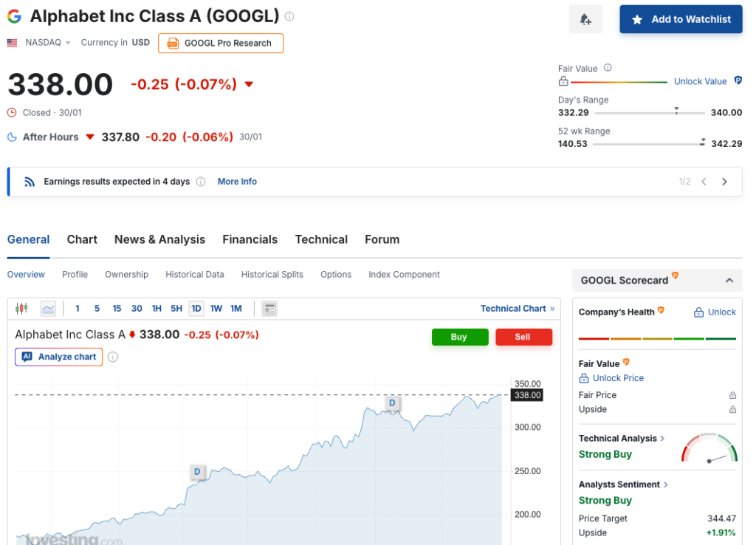Select the 5H chart interval
The width and height of the screenshot is (756, 545).
pyautogui.click(x=176, y=309)
